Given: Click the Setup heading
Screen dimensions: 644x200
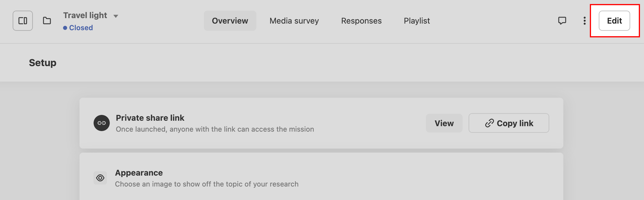Looking at the screenshot, I should (x=42, y=63).
